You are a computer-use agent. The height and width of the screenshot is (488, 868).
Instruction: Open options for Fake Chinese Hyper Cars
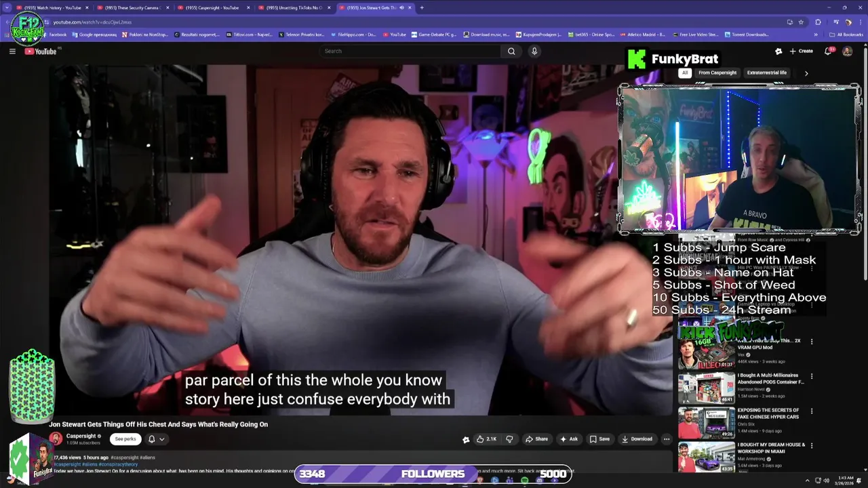coord(812,411)
